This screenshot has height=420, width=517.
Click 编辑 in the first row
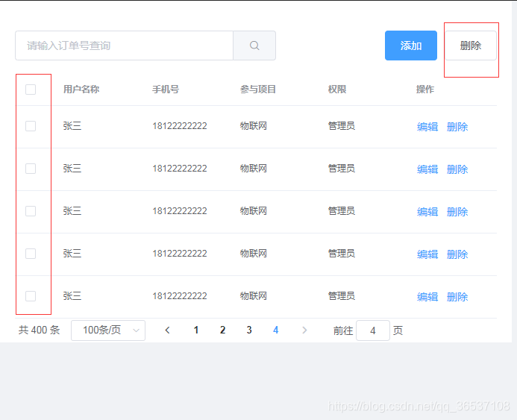427,127
